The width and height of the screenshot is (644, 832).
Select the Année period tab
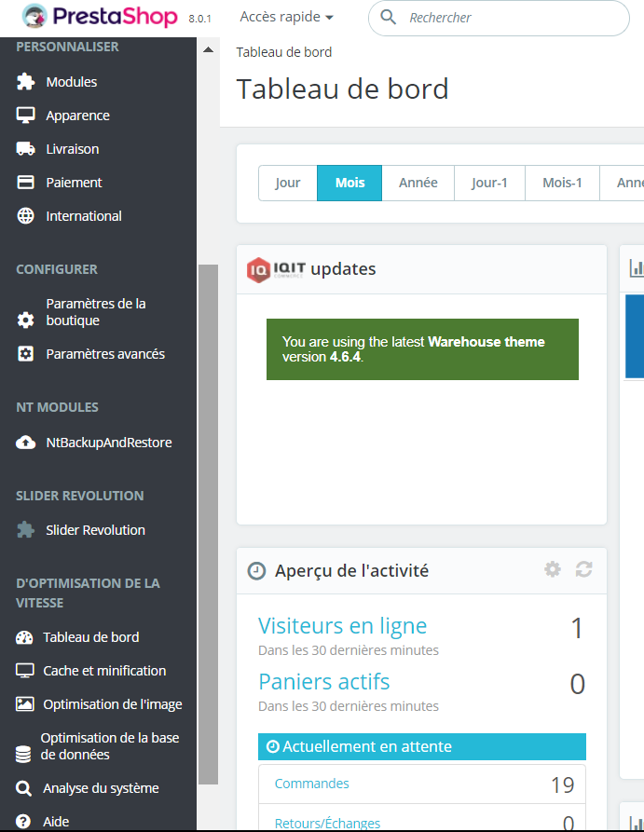coord(418,183)
